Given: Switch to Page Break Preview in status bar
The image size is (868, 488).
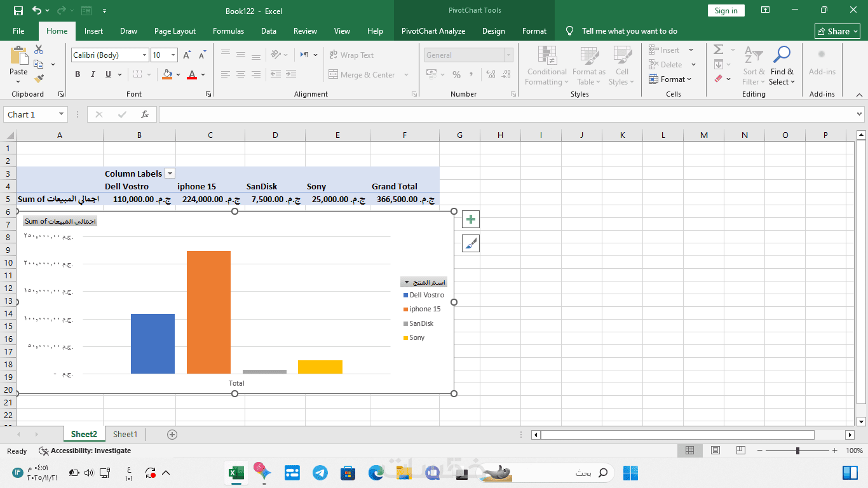Looking at the screenshot, I should (741, 451).
